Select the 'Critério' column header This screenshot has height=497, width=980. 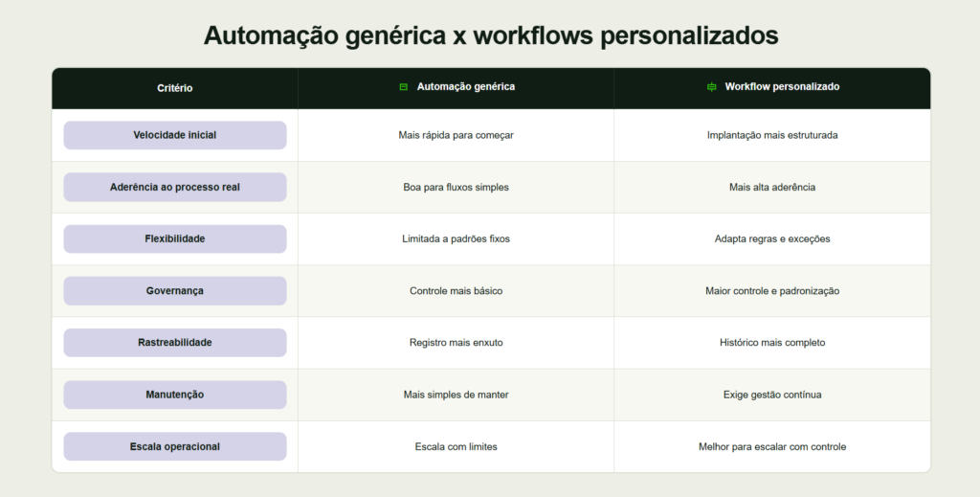(175, 88)
